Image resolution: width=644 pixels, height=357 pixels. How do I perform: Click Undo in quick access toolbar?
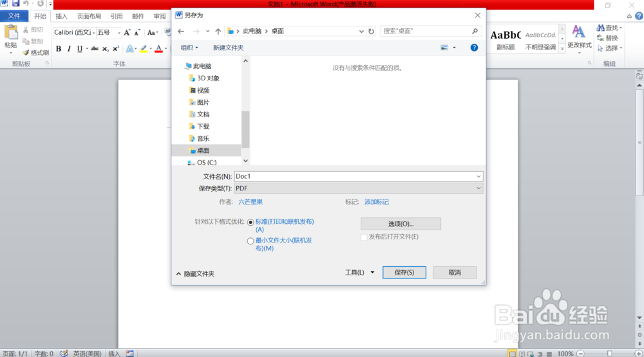click(26, 4)
